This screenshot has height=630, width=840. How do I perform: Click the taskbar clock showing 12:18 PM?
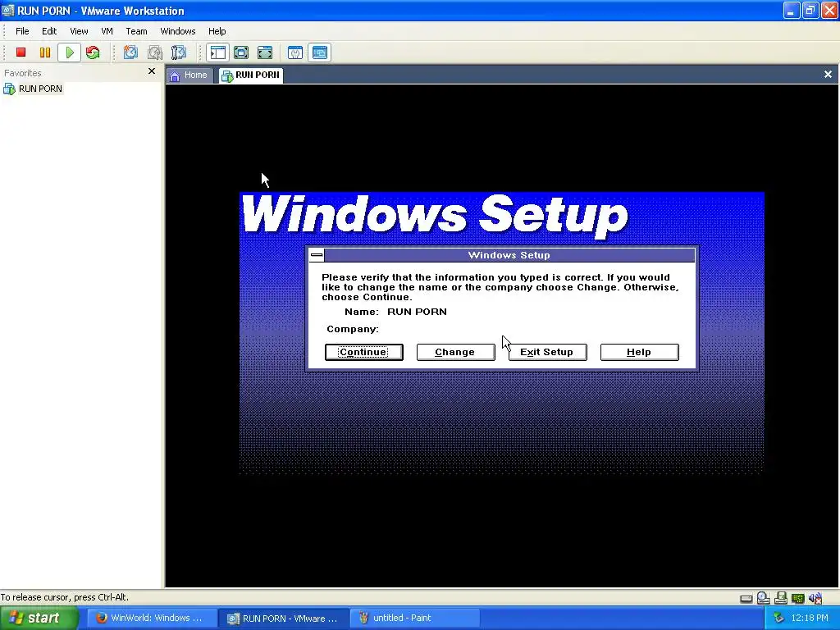(810, 619)
